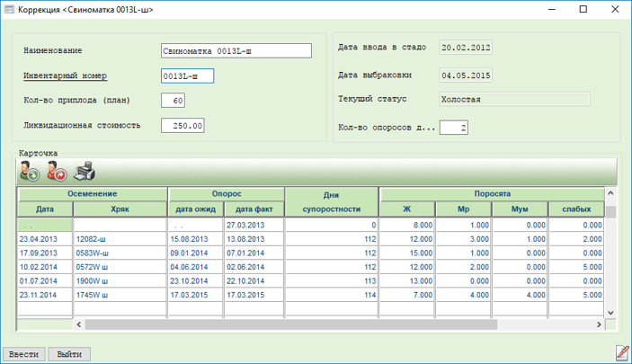Click the Кол-во приплода (план) field
Viewport: 632px width, 364px height.
(173, 100)
